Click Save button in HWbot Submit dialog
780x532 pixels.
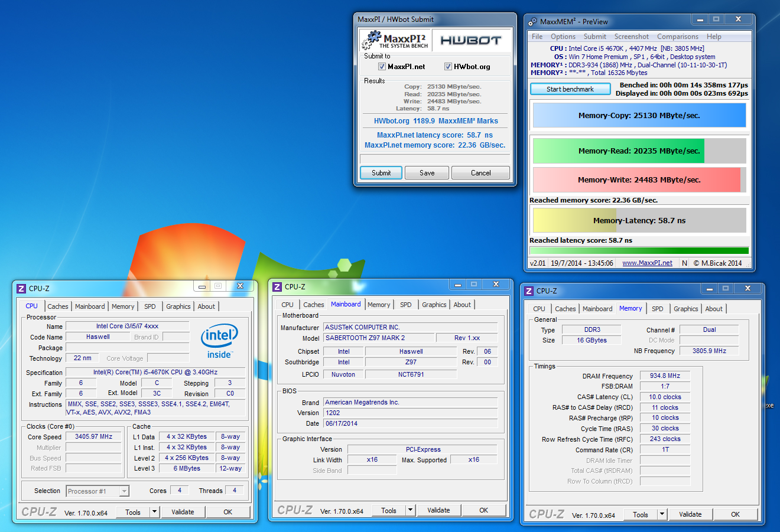(x=427, y=173)
